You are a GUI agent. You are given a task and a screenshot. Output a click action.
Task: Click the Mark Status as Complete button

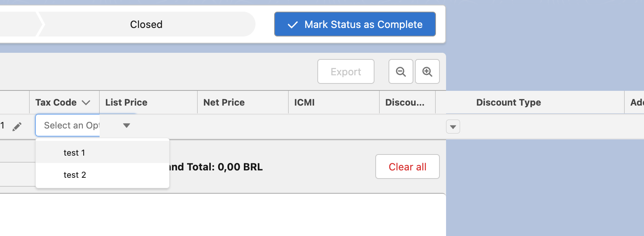[x=355, y=24]
